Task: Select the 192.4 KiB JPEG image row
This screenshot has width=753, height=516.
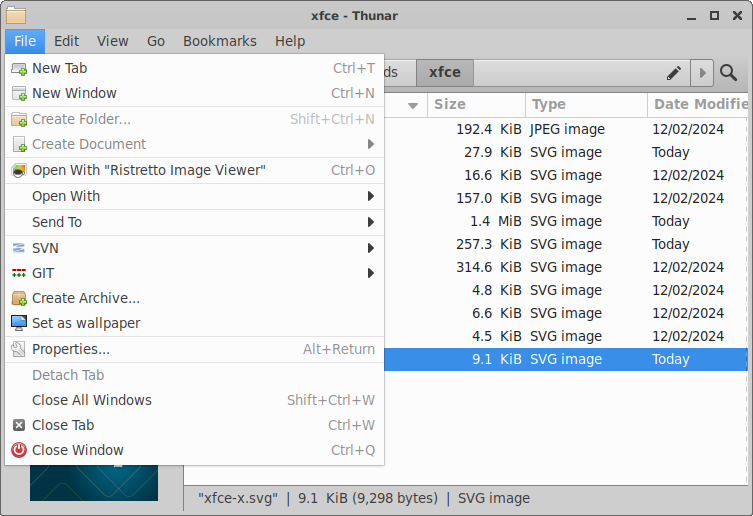Action: (566, 129)
